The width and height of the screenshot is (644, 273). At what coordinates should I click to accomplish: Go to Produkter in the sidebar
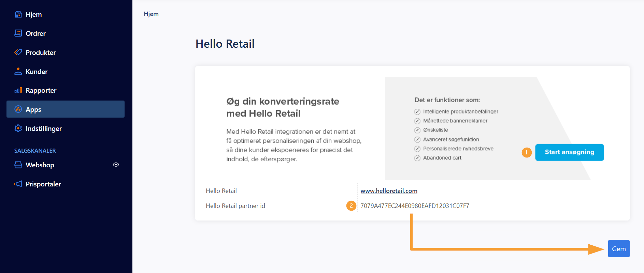click(x=66, y=52)
